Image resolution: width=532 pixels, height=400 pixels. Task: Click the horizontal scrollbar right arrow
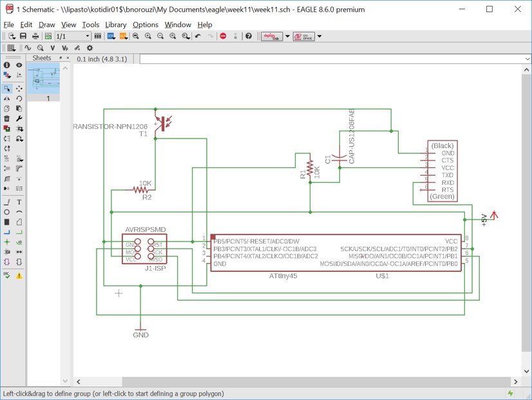(x=516, y=381)
